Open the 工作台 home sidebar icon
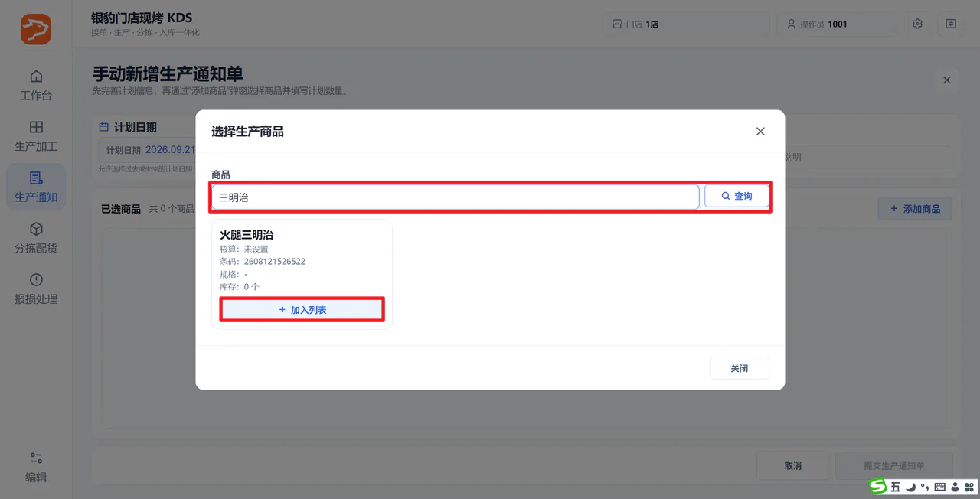Viewport: 980px width, 499px height. click(36, 85)
